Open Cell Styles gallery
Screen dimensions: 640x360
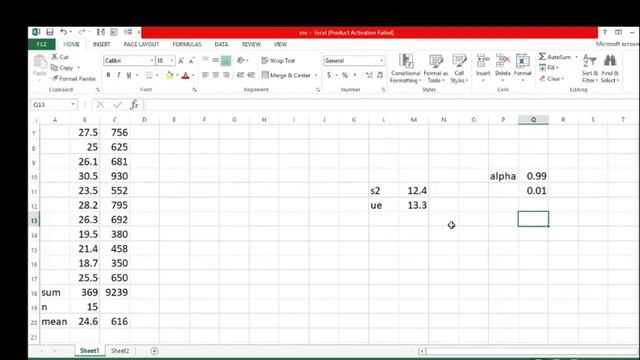point(459,68)
